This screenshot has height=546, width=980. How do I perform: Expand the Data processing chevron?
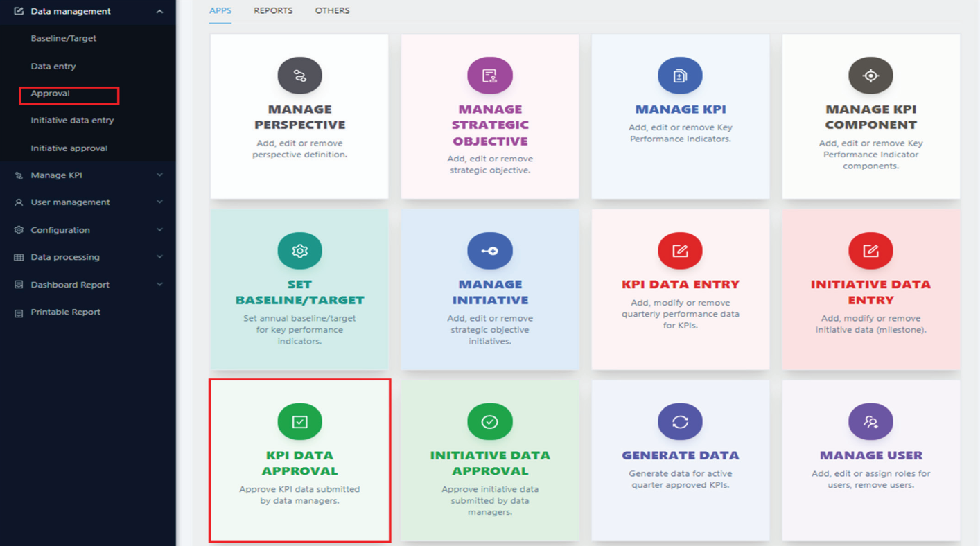coord(160,257)
